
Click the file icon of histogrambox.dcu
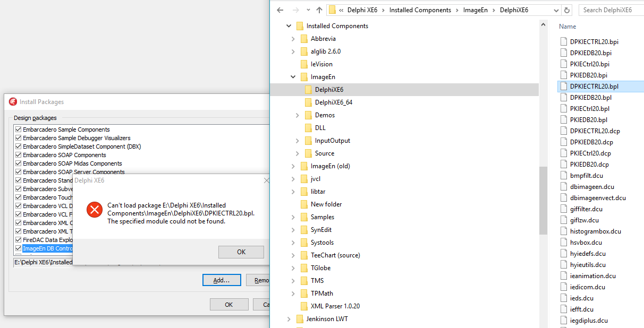(565, 231)
